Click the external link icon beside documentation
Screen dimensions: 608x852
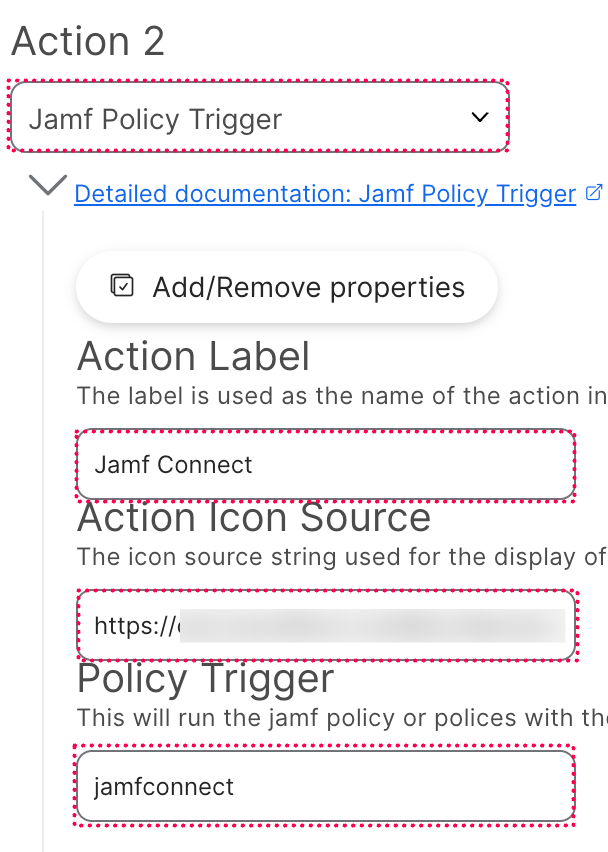point(593,192)
